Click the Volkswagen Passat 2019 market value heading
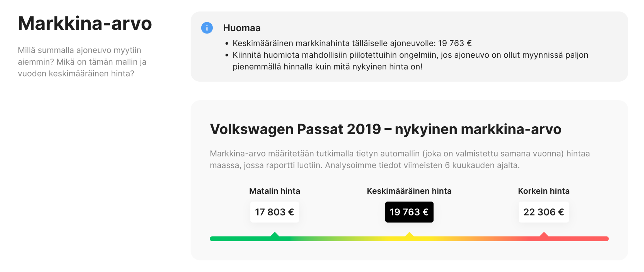 386,129
